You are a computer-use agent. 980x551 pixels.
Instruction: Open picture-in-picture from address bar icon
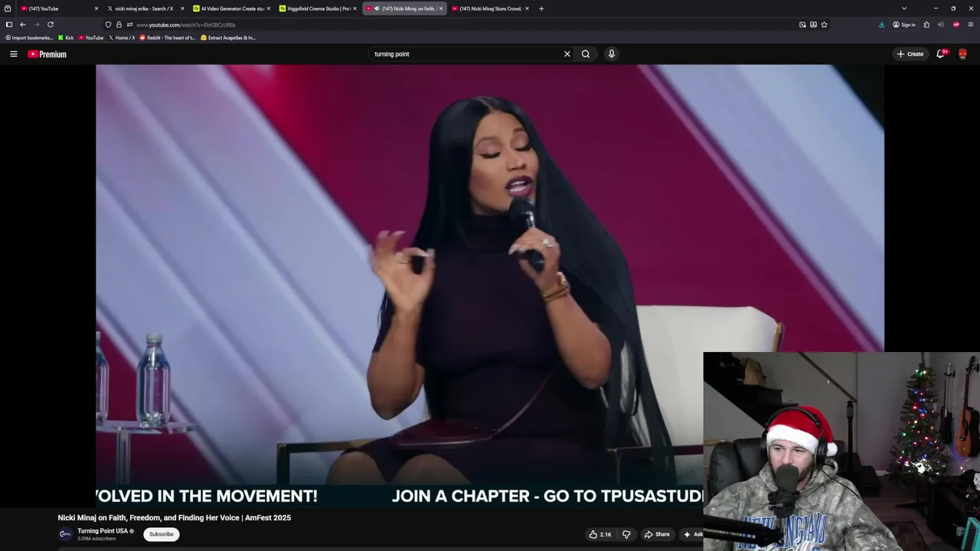pos(802,24)
